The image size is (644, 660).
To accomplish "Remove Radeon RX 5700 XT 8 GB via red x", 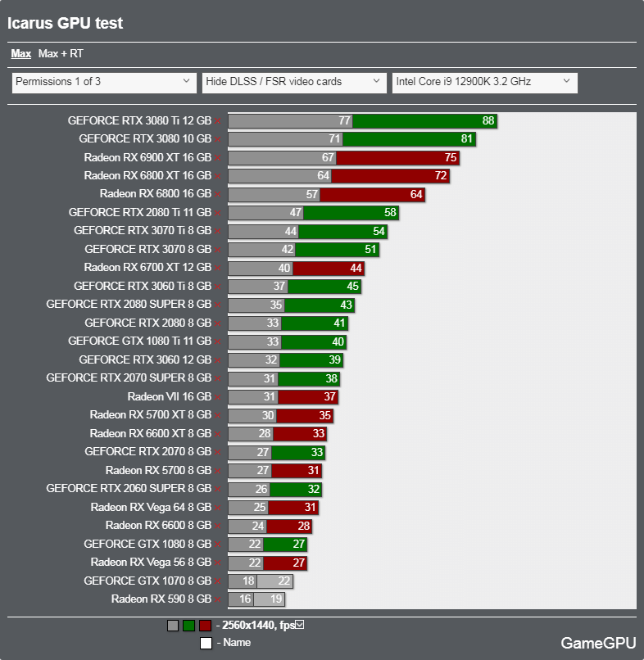I will coord(218,415).
